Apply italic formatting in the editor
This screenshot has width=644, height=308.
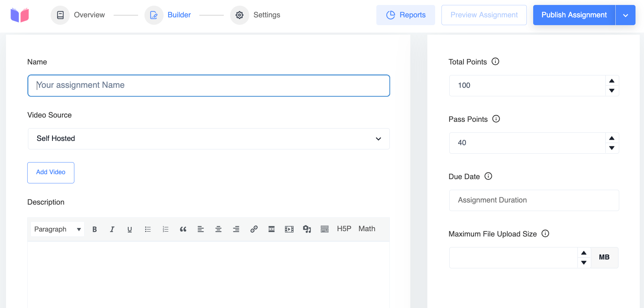pos(112,229)
